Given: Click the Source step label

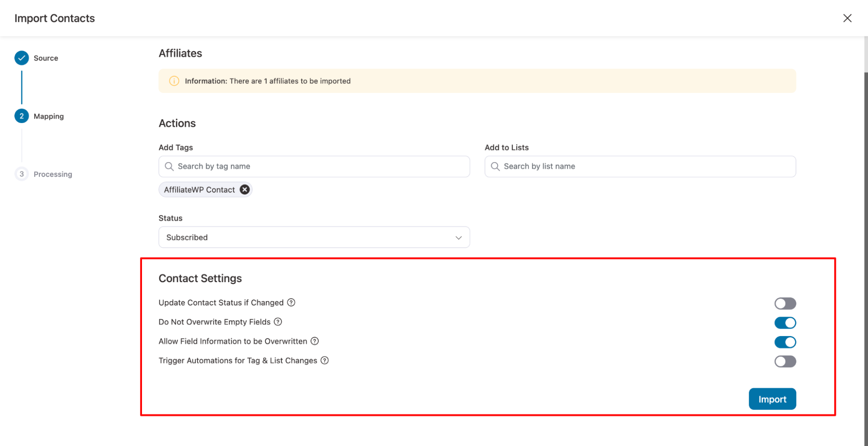Looking at the screenshot, I should pyautogui.click(x=46, y=58).
